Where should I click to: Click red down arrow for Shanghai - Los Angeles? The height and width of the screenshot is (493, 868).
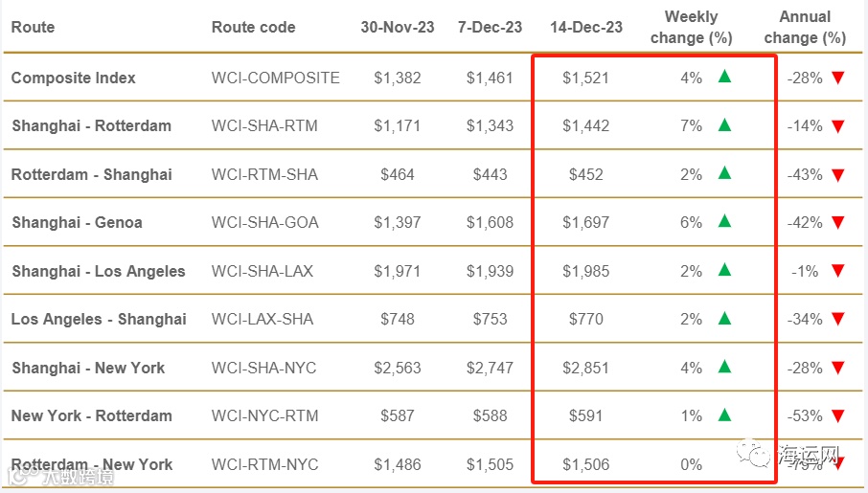click(837, 272)
